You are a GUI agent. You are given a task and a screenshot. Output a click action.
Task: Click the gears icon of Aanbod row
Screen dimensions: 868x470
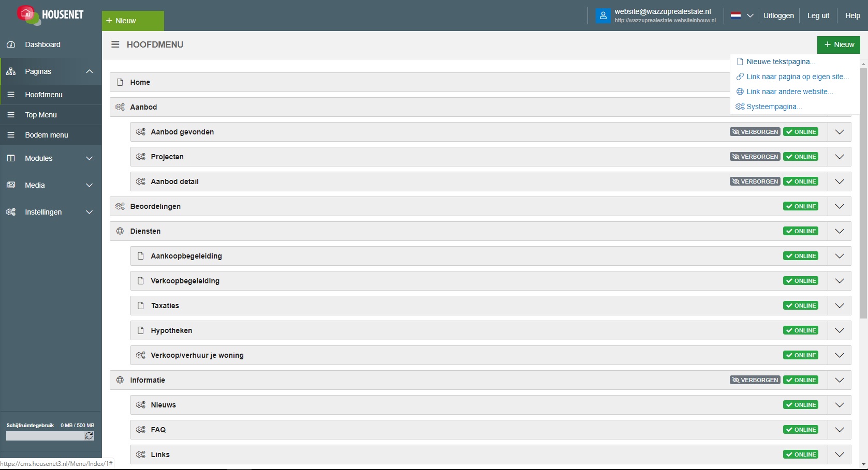(120, 107)
